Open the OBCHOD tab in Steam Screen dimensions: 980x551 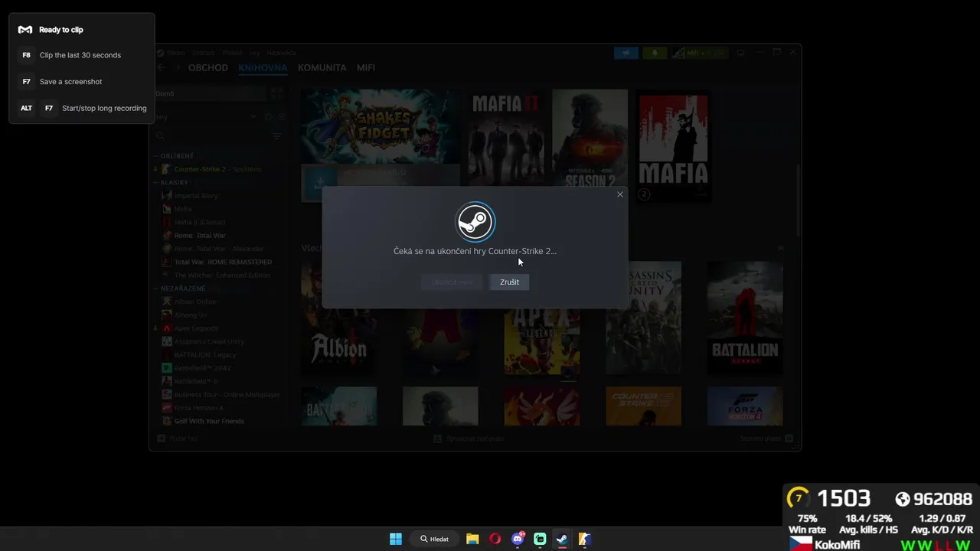pos(208,67)
